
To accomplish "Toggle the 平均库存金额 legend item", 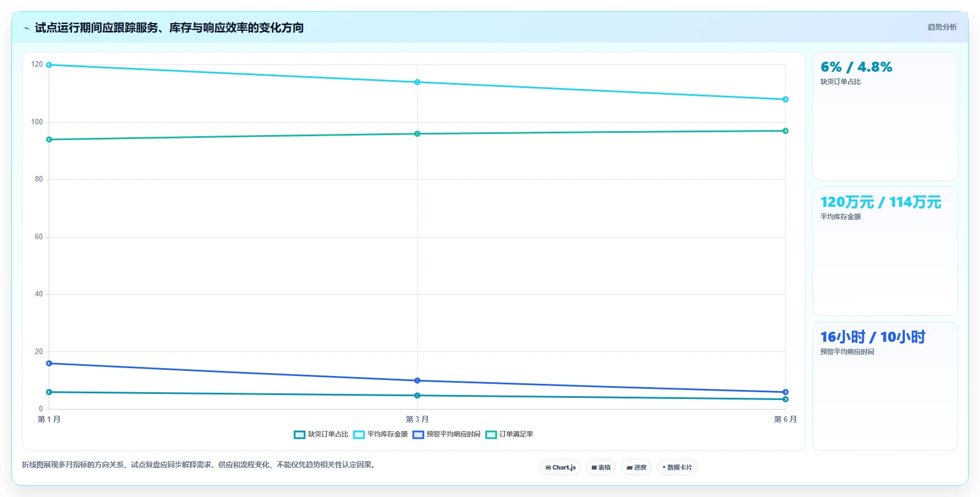I will click(380, 434).
